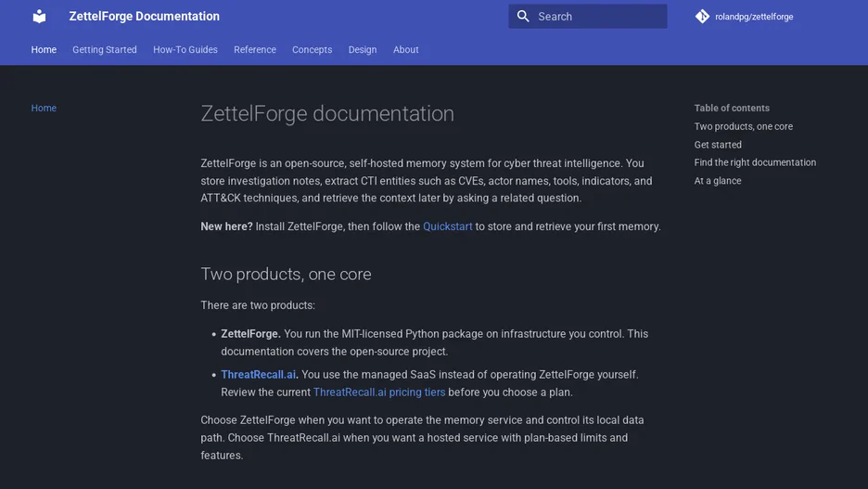
Task: Focus the Search input field
Action: point(587,16)
